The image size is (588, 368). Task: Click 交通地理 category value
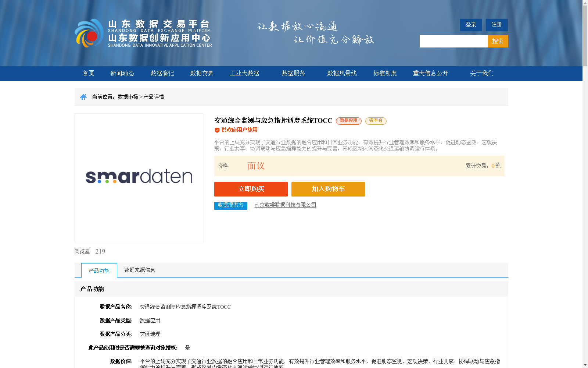pyautogui.click(x=150, y=334)
